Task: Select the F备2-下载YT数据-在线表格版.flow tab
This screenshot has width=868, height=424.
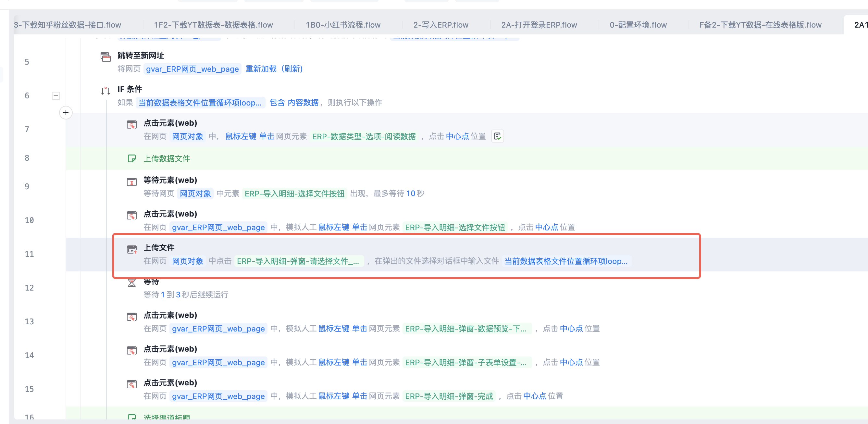Action: [761, 25]
